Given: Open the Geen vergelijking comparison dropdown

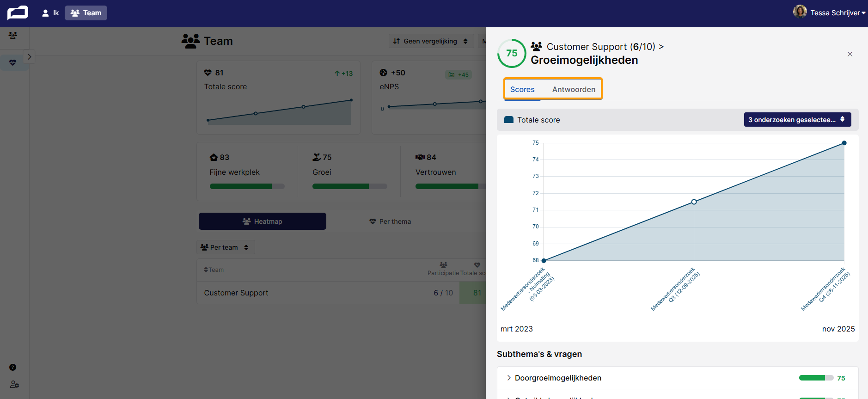Looking at the screenshot, I should coord(431,41).
